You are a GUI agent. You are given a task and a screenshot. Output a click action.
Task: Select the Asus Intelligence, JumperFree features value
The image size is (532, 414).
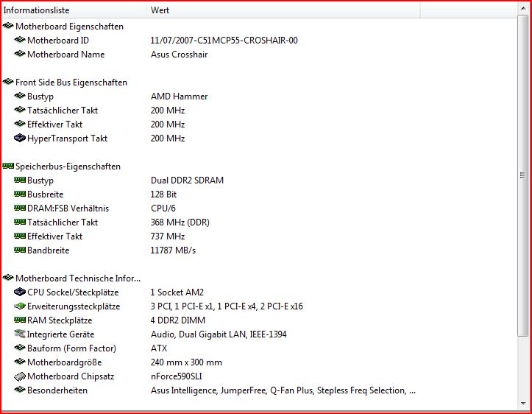point(283,390)
